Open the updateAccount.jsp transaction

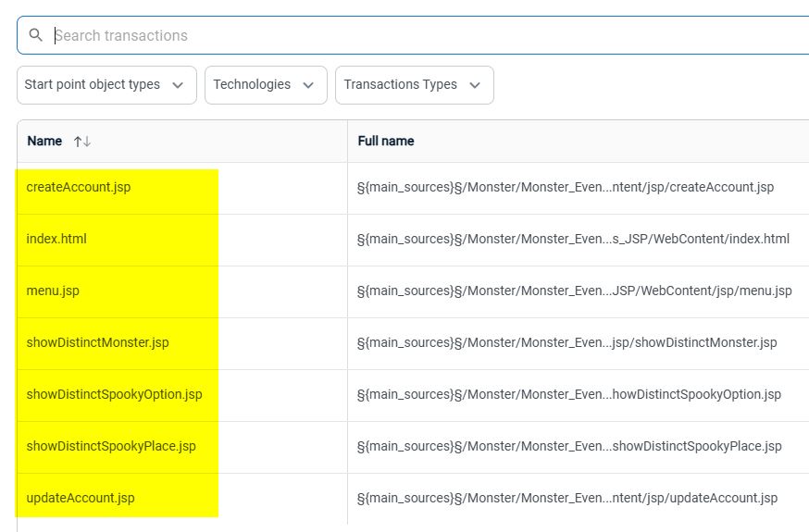point(81,498)
